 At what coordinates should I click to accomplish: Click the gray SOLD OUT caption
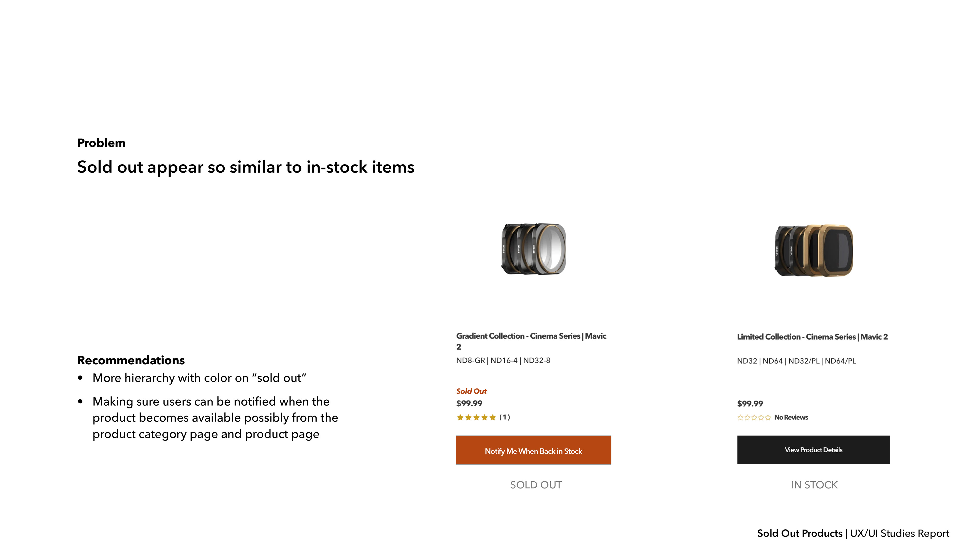point(536,485)
